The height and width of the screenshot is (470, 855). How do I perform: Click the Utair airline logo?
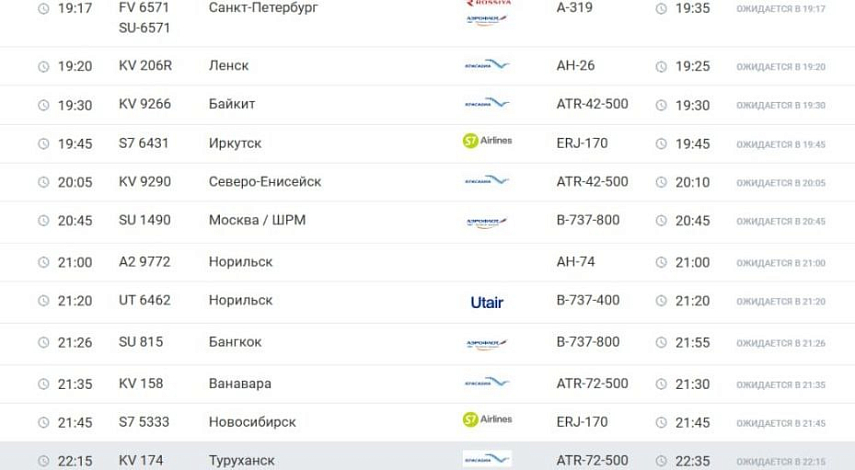pyautogui.click(x=487, y=301)
